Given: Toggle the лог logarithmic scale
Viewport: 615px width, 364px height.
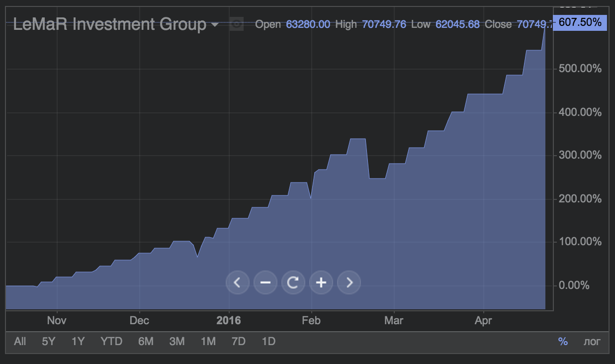Looking at the screenshot, I should (x=592, y=342).
